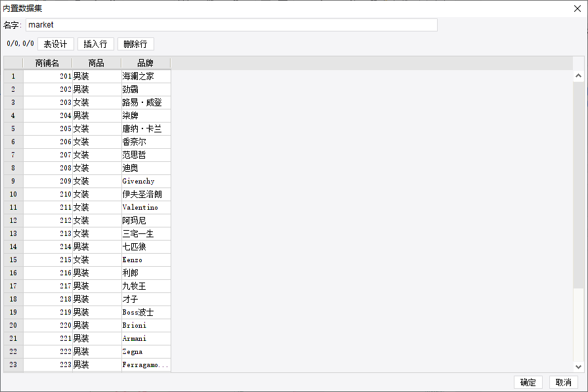Click the vertical scrollbar thumb

578,185
